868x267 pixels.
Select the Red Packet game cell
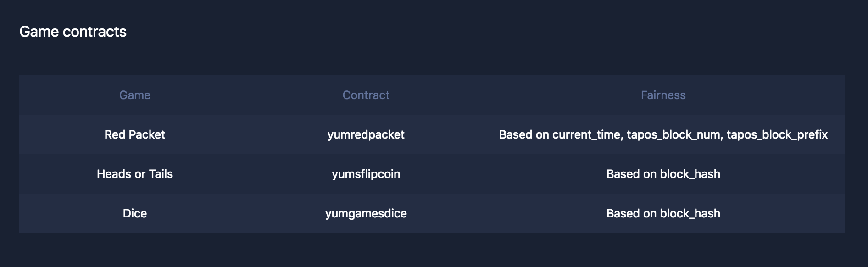pyautogui.click(x=134, y=134)
